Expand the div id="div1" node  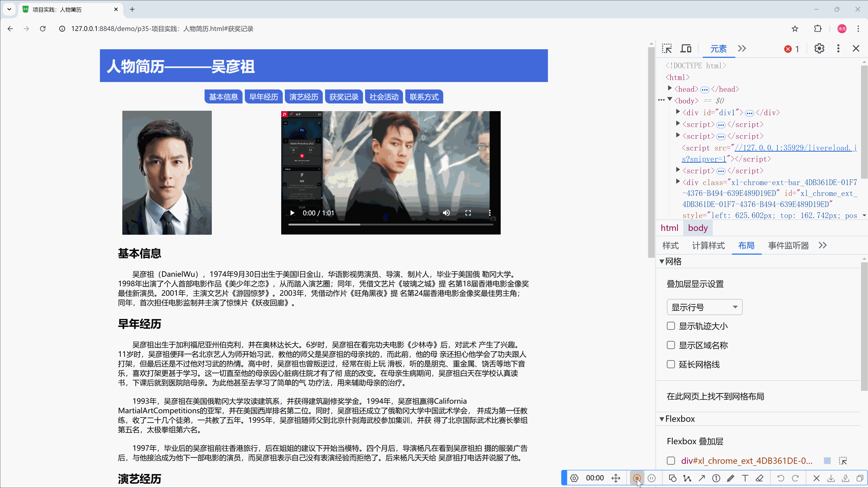pos(678,111)
